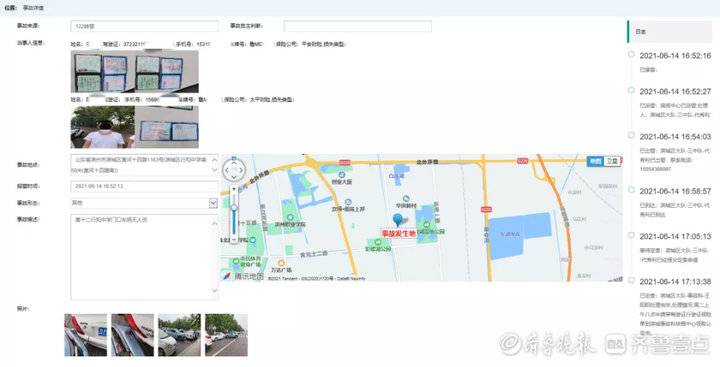Screen dimensions: 720x367
Task: Click the green 滨州职业学院 map marker
Action: point(290,217)
